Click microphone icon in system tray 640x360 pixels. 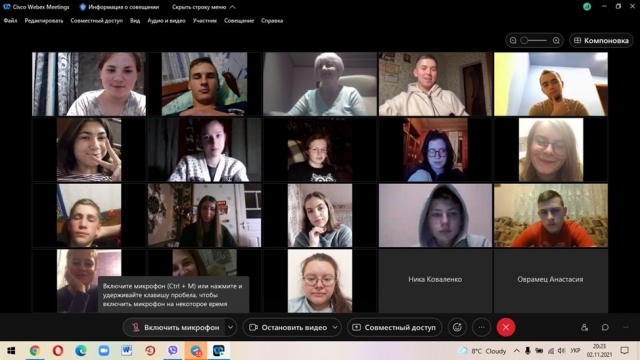(528, 351)
